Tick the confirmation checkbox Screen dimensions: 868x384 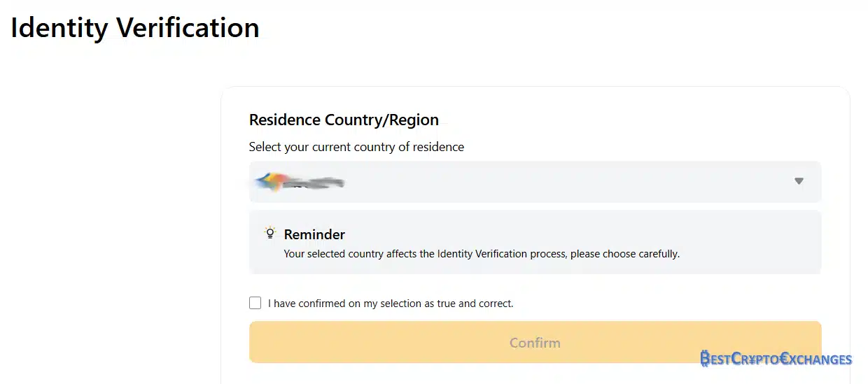pos(255,303)
